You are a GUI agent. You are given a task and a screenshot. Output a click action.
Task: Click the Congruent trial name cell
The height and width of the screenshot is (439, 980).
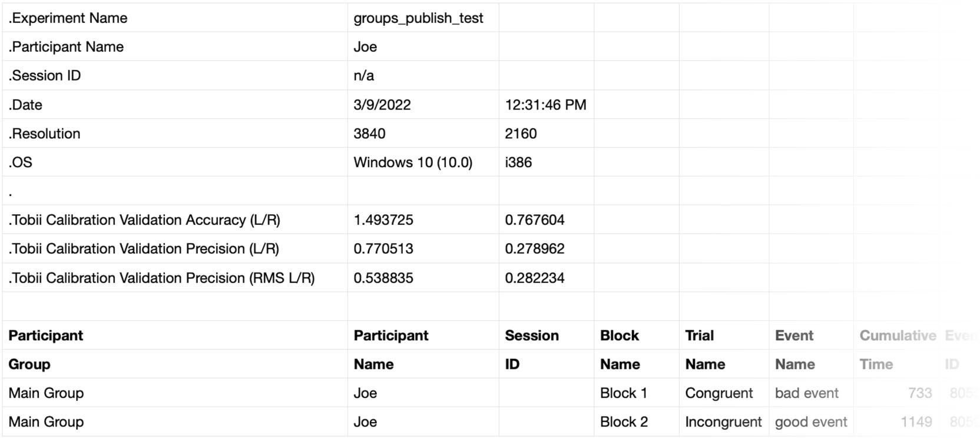tap(719, 393)
